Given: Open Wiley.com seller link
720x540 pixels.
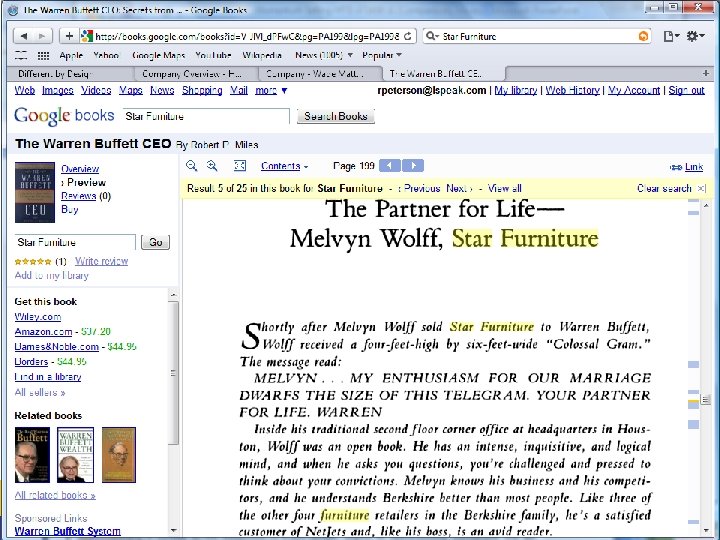Looking at the screenshot, I should coord(38,317).
